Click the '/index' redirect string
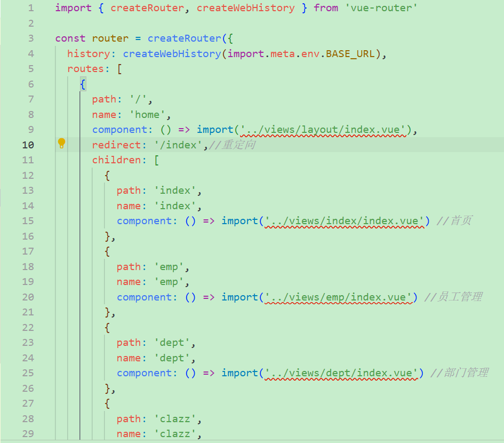This screenshot has width=504, height=443. (x=178, y=145)
